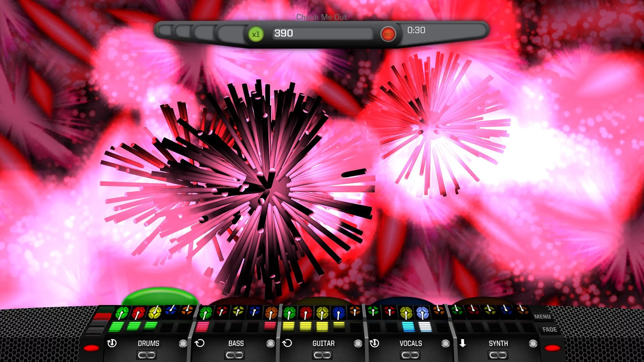Toggle the Vocals infinity loop button
The height and width of the screenshot is (362, 644).
click(x=410, y=355)
